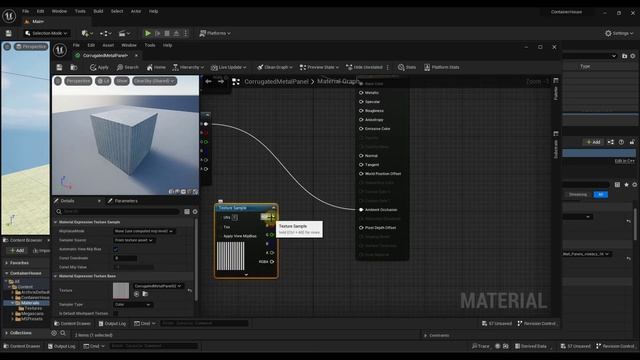The image size is (640, 360).
Task: Click the graph breadcrumb grid icon
Action: click(236, 82)
